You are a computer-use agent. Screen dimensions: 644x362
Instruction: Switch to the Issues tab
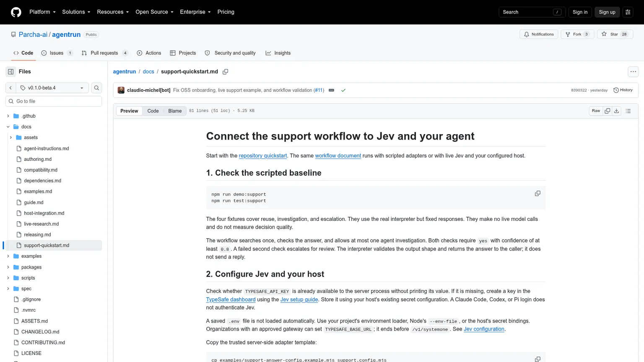[57, 53]
